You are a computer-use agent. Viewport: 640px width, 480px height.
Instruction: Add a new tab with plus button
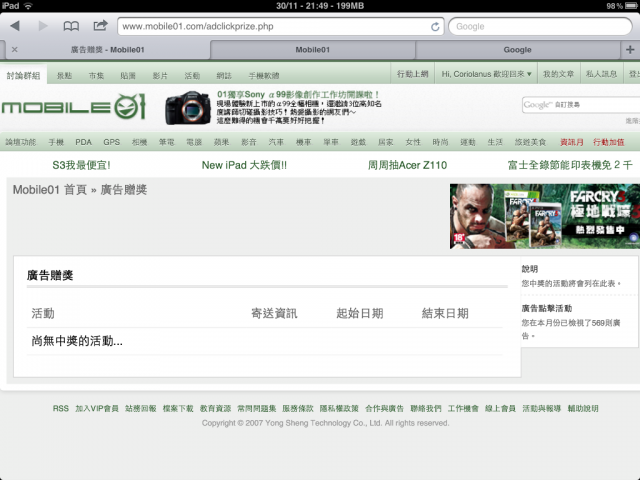point(630,49)
